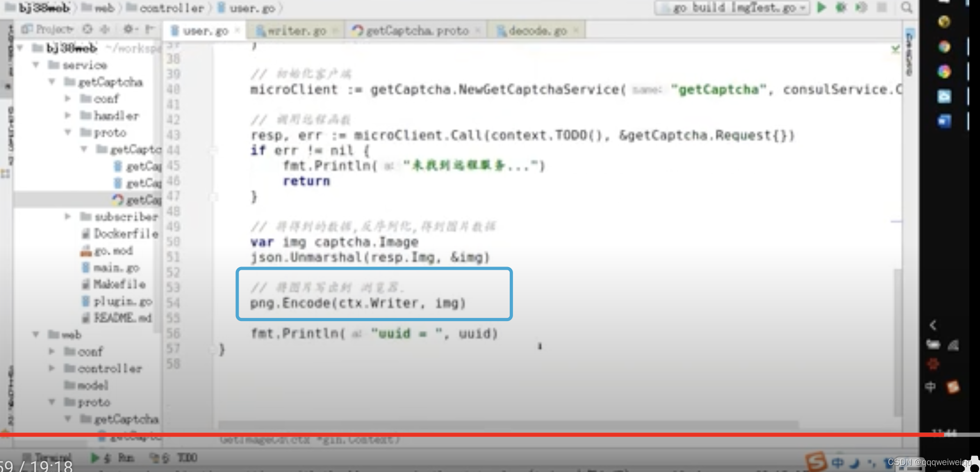
Task: Expand the conf folder arrow under getCaptcha service
Action: pos(68,98)
